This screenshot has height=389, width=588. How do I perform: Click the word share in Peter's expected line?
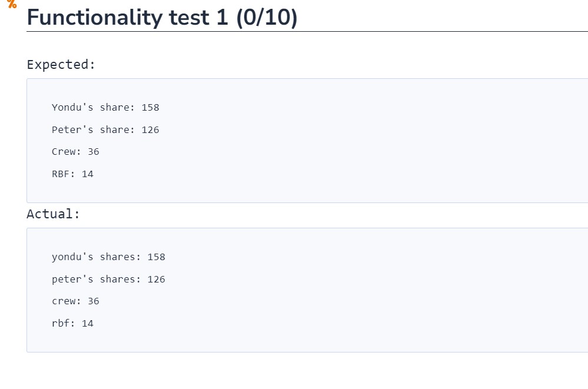coord(114,130)
